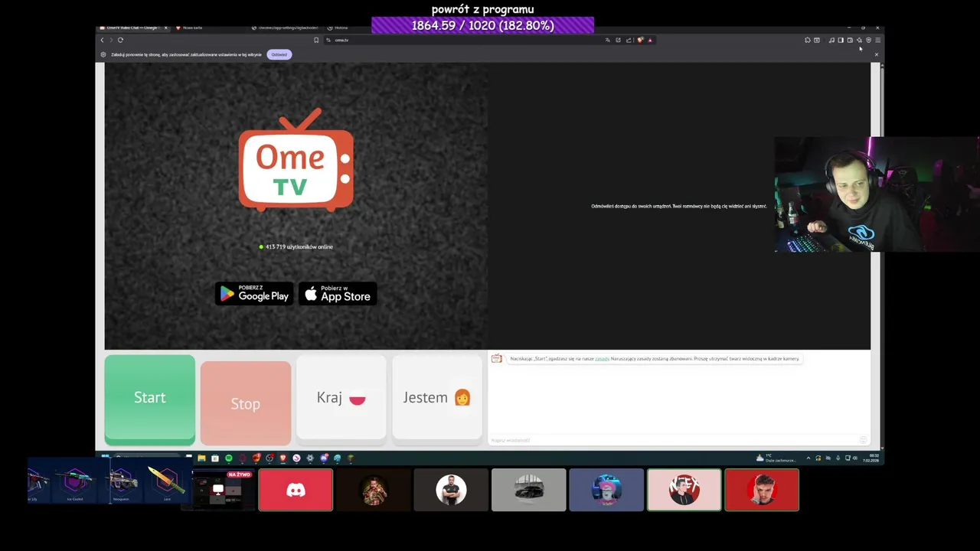Image resolution: width=980 pixels, height=551 pixels.
Task: Click the volume icon in system tray
Action: (854, 458)
